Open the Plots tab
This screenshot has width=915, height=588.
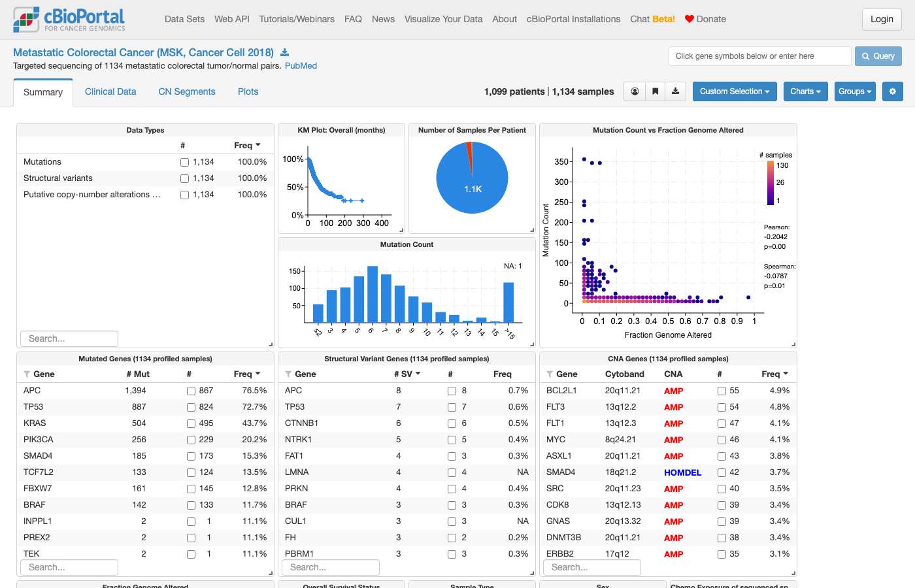(248, 91)
